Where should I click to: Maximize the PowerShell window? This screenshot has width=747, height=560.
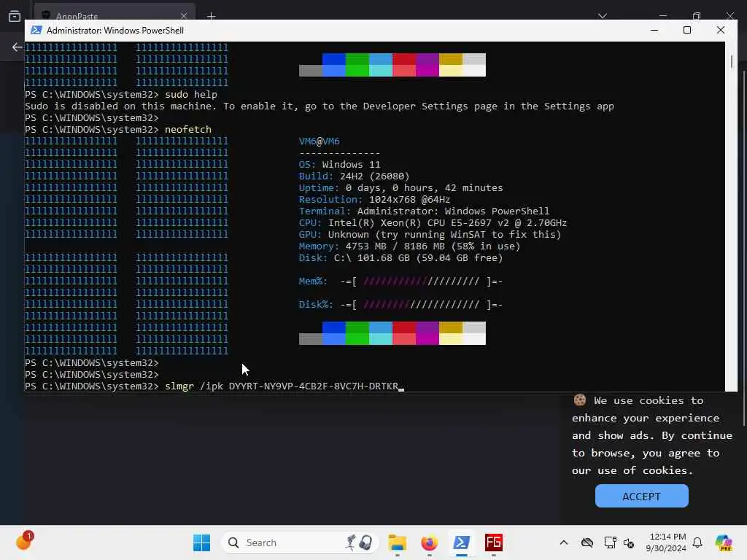pyautogui.click(x=687, y=30)
